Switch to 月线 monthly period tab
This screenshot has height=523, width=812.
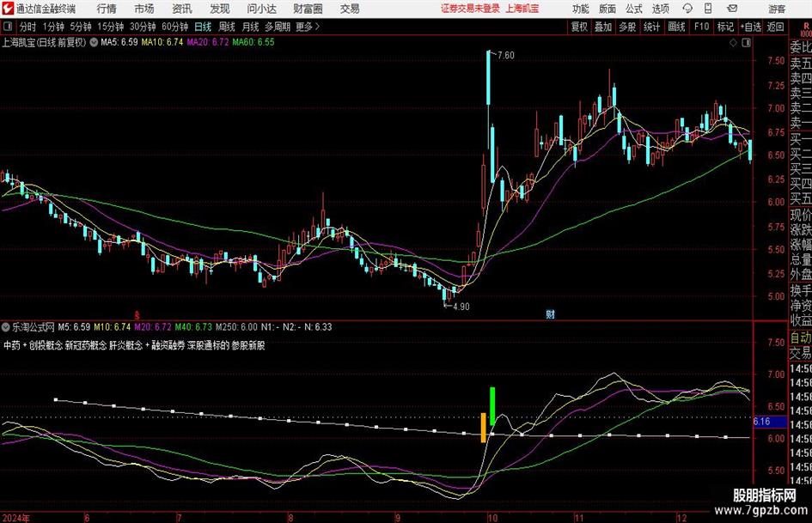coord(251,27)
